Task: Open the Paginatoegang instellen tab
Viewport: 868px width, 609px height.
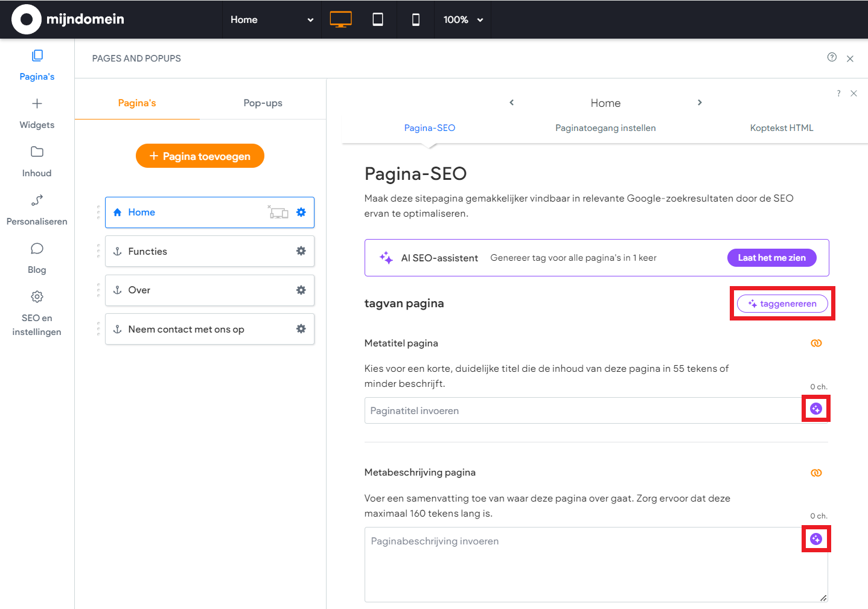Action: 605,128
